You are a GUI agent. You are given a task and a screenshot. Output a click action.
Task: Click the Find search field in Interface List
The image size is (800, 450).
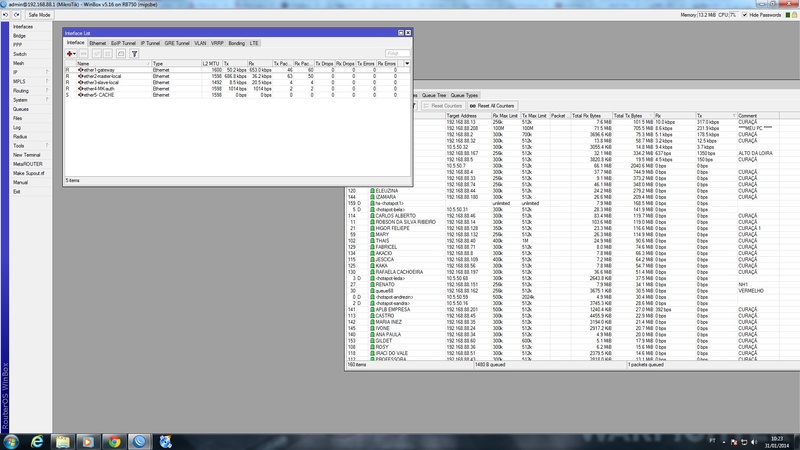395,53
